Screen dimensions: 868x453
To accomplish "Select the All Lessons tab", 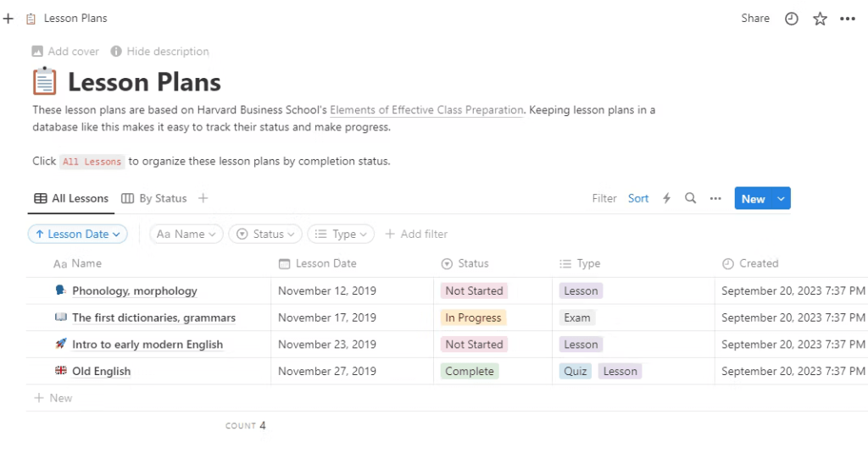I will pyautogui.click(x=71, y=198).
